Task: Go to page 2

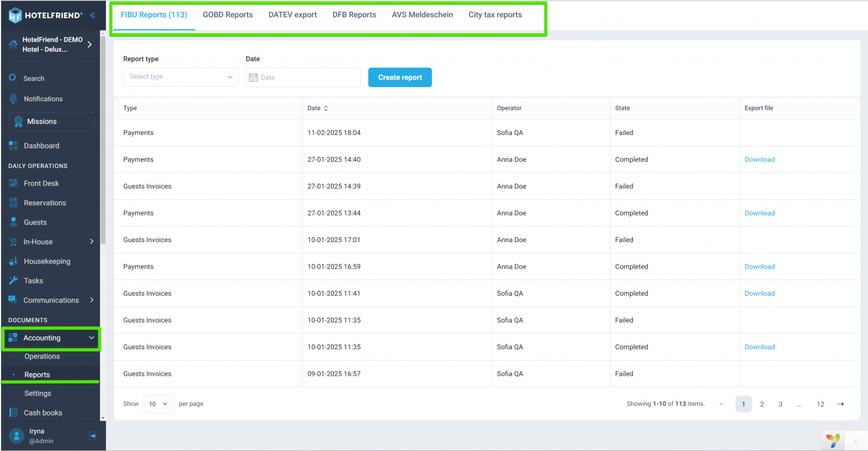Action: [x=762, y=404]
